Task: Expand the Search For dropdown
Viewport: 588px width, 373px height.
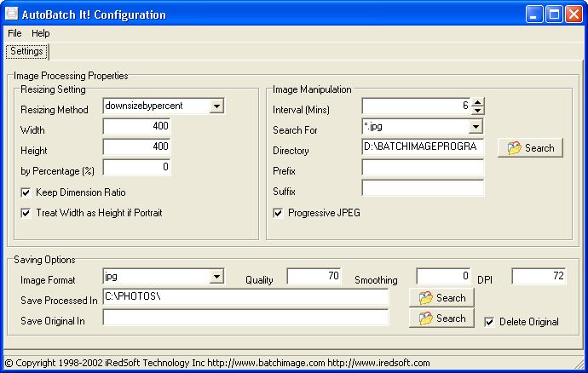Action: coord(476,127)
